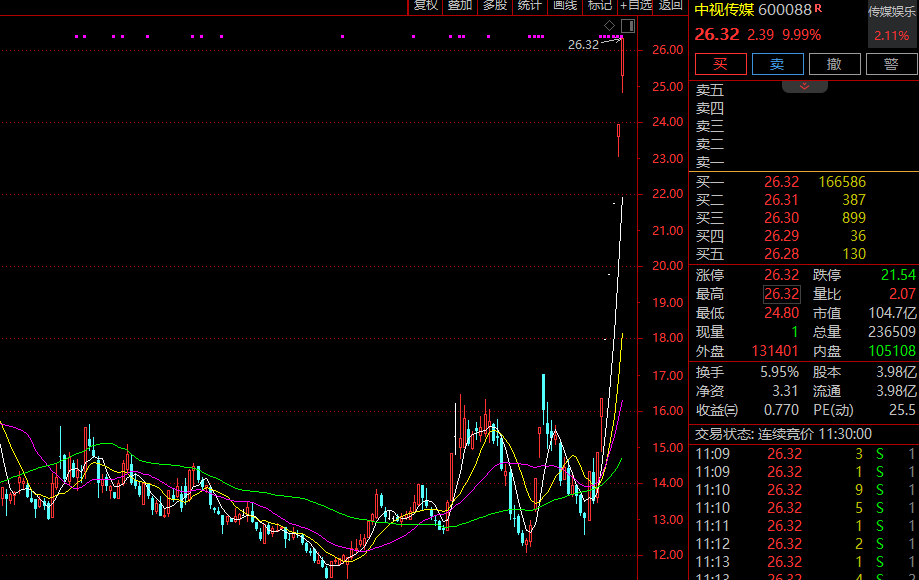Add stock via the +自选 button
This screenshot has width=919, height=580.
(635, 5)
